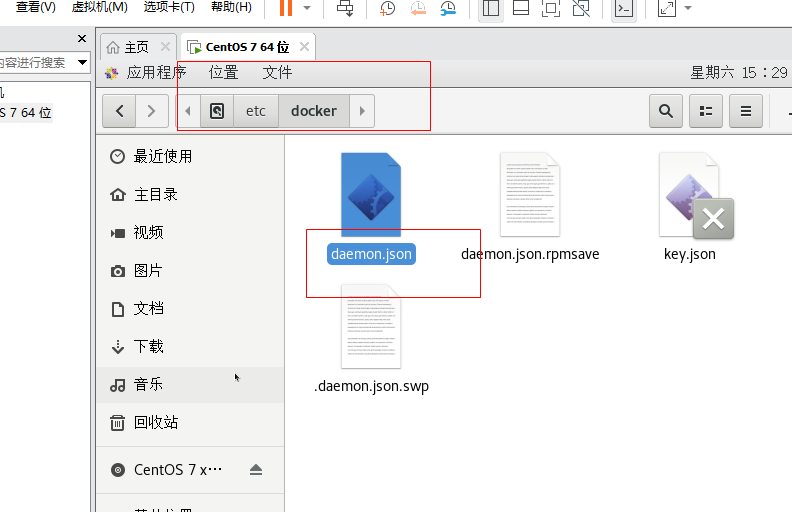The height and width of the screenshot is (512, 792).
Task: Select the CentOS 7 x… disc in sidebar
Action: point(178,470)
